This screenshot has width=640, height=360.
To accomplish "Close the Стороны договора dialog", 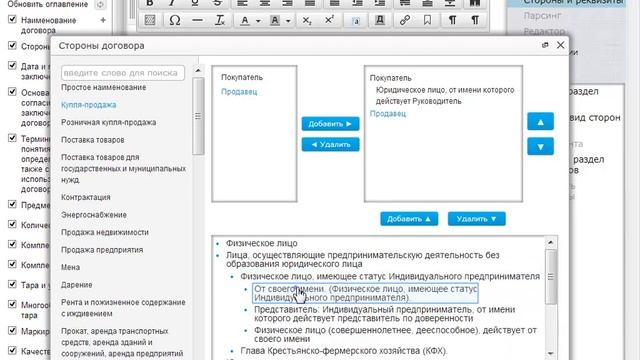I will tap(560, 45).
